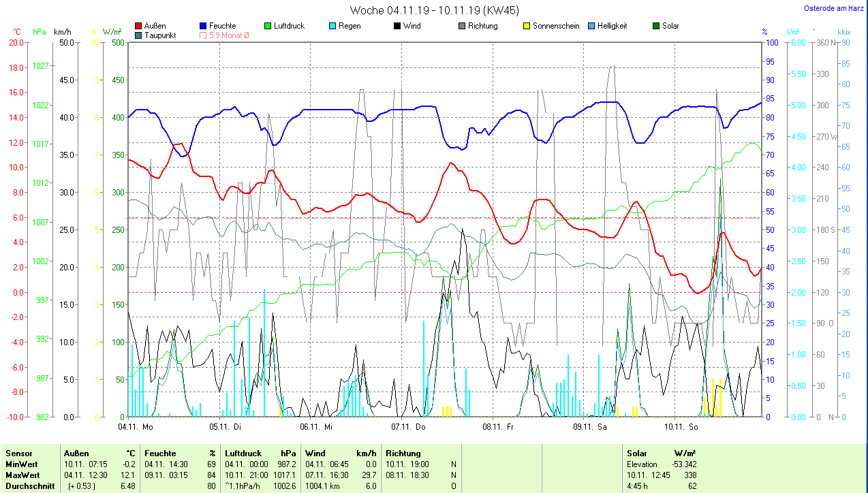Click the Feuchte column header in table
The width and height of the screenshot is (868, 493).
[x=160, y=453]
